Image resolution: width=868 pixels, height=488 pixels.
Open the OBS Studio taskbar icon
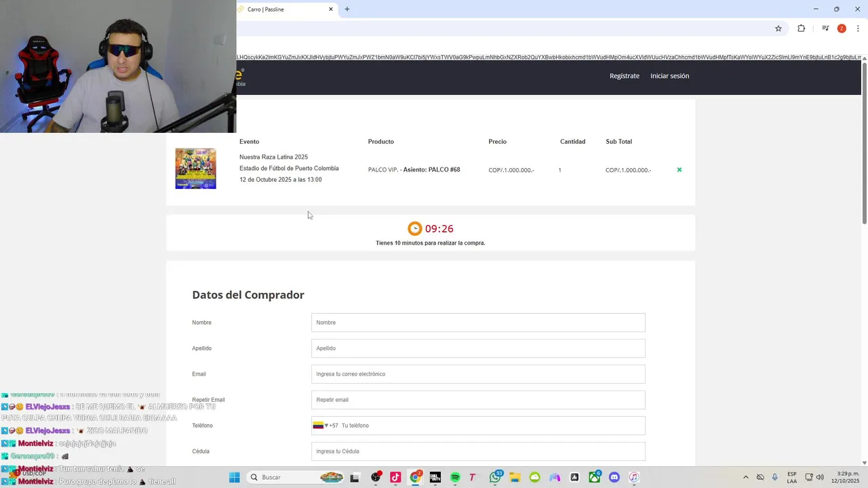coord(376,477)
